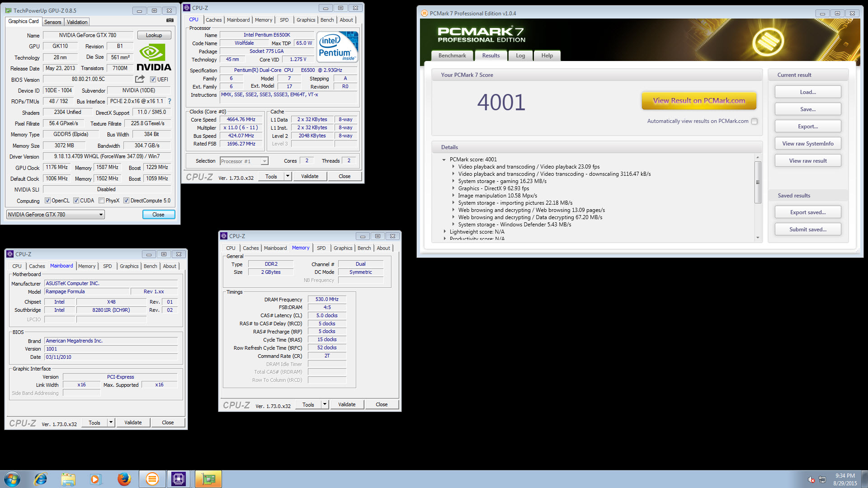Click the NVIDIA logo in GPU-Z
Image resolution: width=868 pixels, height=488 pixels.
154,57
